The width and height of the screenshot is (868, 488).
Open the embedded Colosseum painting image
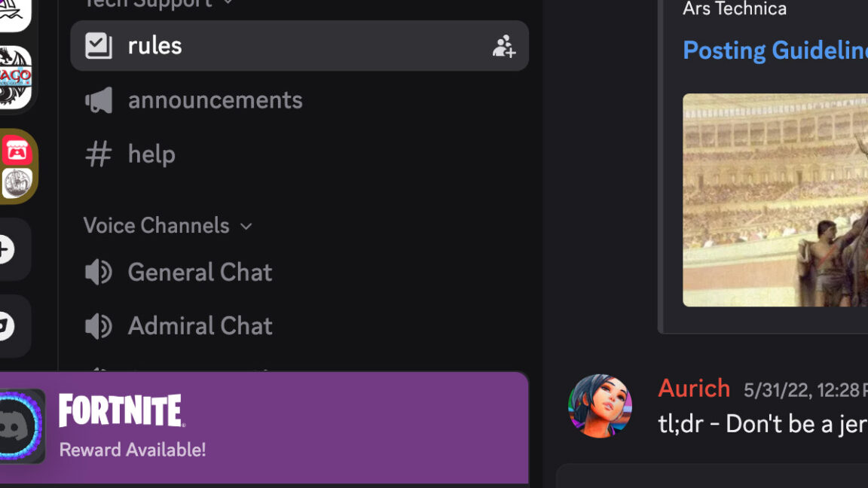coord(775,200)
